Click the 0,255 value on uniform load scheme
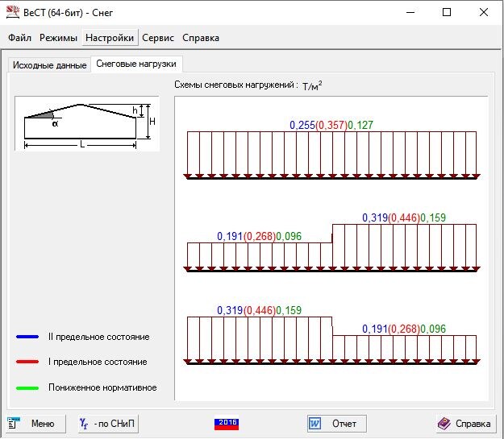The width and height of the screenshot is (504, 439). [x=302, y=125]
